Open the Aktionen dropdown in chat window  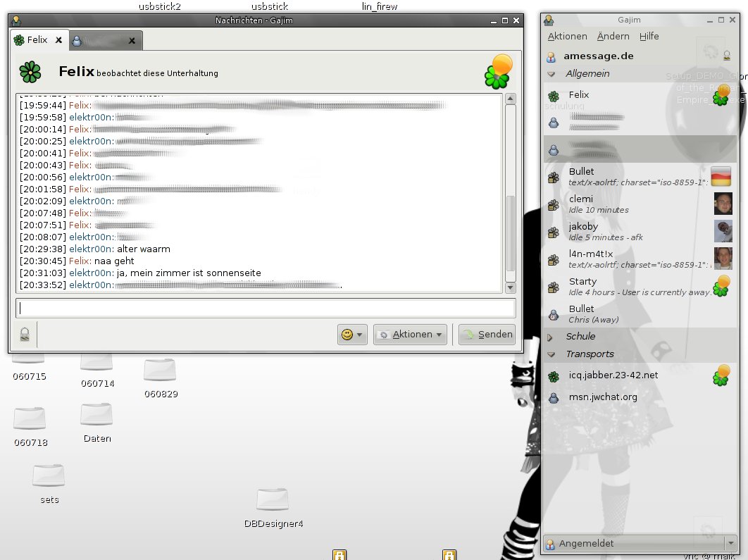[x=411, y=335]
